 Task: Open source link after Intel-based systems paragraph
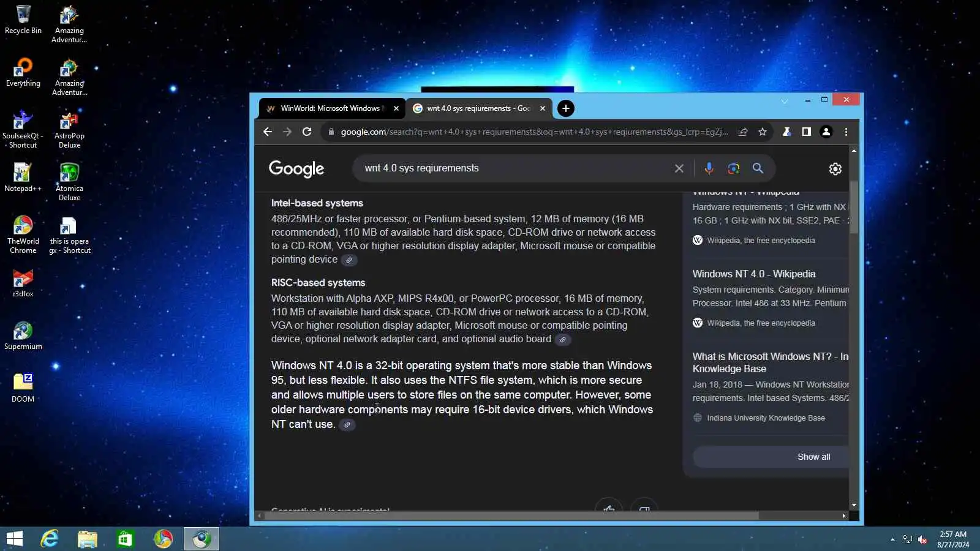pos(349,260)
